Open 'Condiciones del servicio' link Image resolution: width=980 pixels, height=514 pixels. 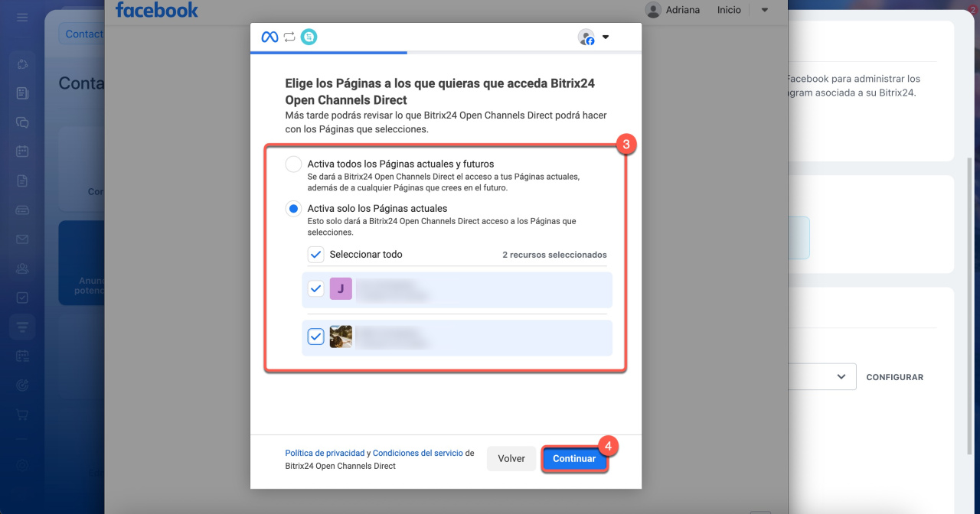pos(418,453)
